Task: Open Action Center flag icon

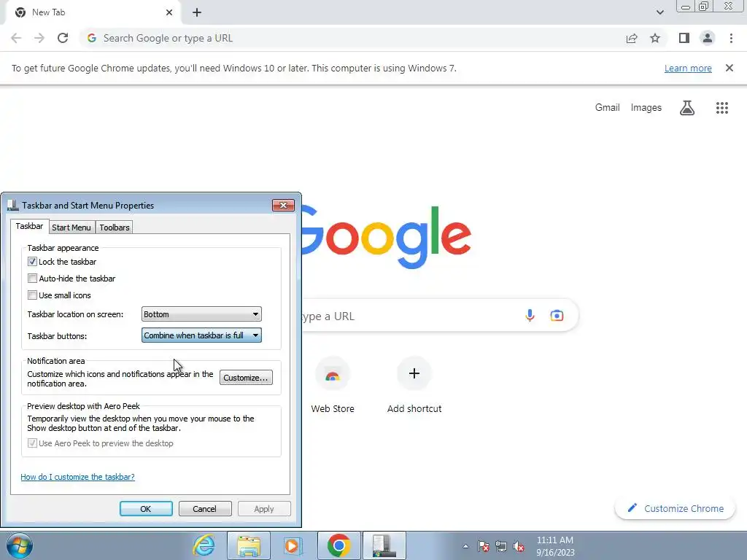Action: pos(484,546)
